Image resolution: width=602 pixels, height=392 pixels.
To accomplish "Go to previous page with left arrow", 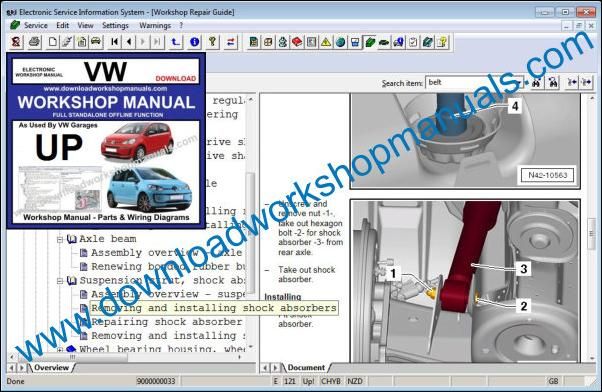I will [x=129, y=42].
